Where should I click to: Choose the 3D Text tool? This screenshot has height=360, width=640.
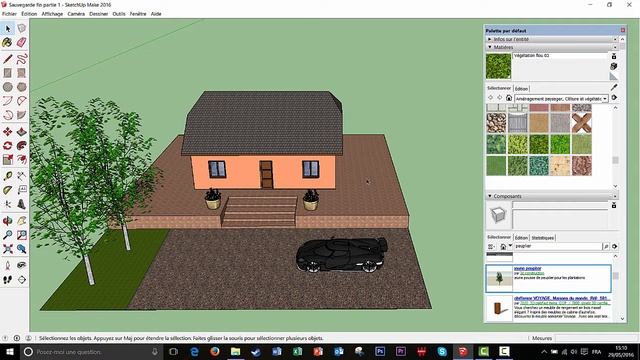22,204
